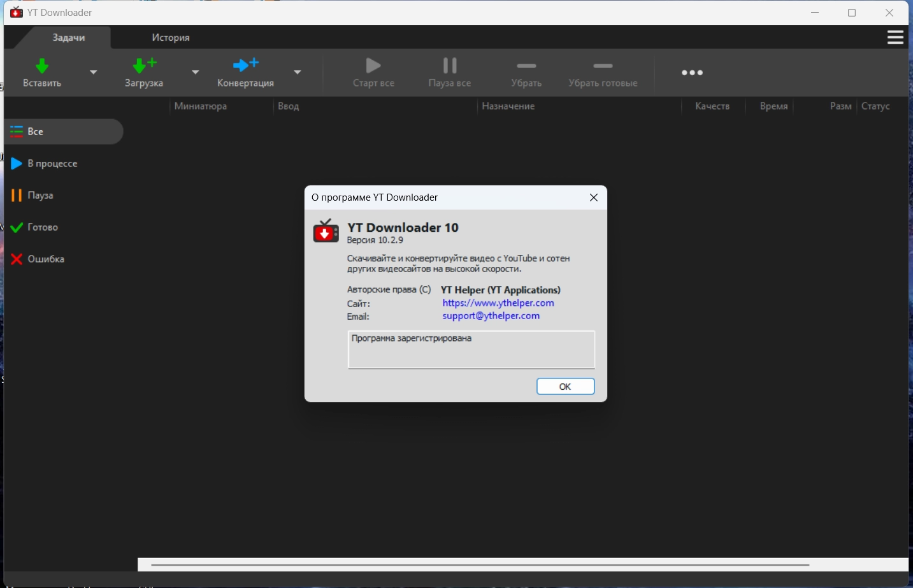
Task: Click the YT Downloader logo in dialog
Action: tap(326, 231)
